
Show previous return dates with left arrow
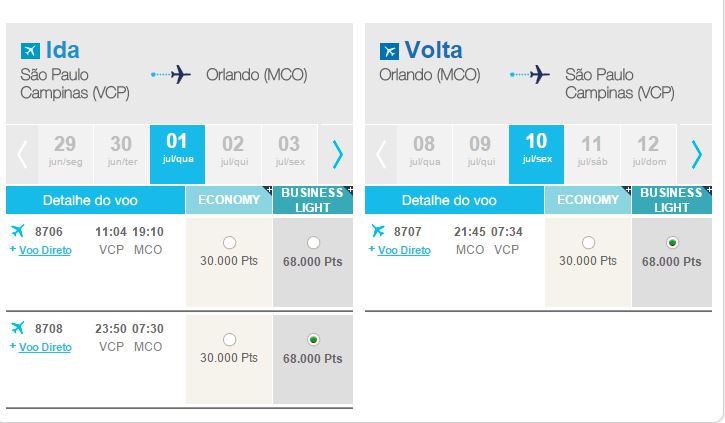pos(381,154)
